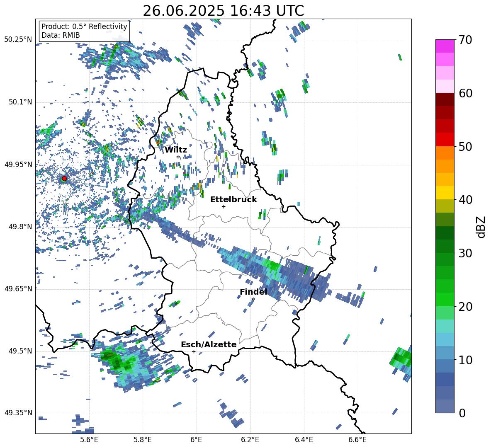Click the colorbar tick label 10
Image resolution: width=491 pixels, height=448 pixels.
click(465, 360)
